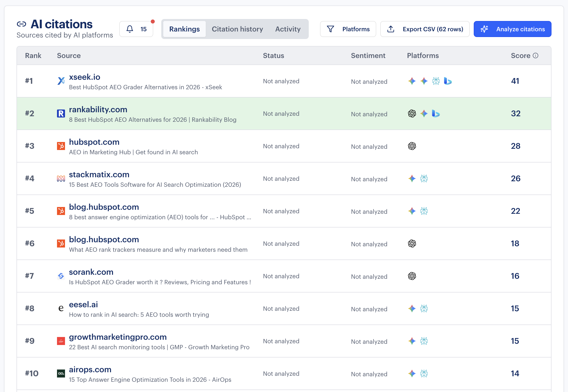Select the Rankings tab
Screen dimensions: 568x392
tap(184, 29)
